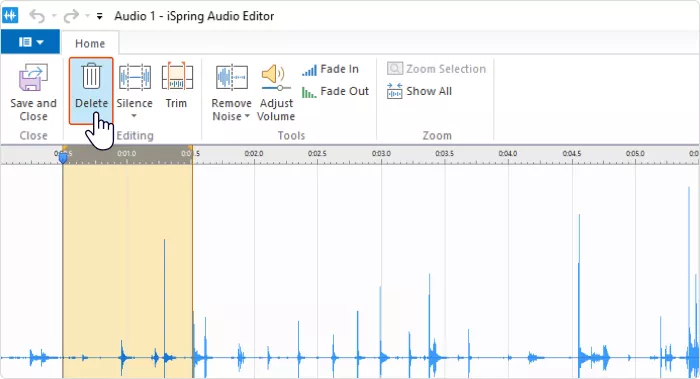Expand the Remove Noise dropdown arrow
700x379 pixels.
pos(247,117)
